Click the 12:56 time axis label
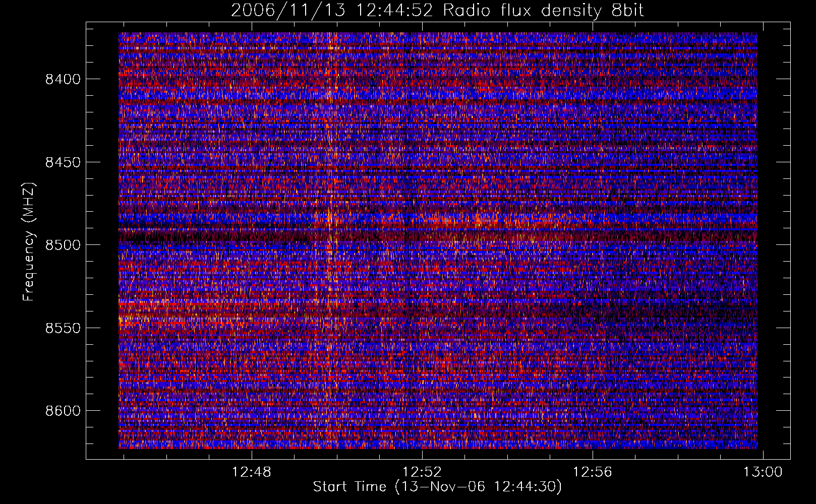This screenshot has width=816, height=504. [592, 472]
